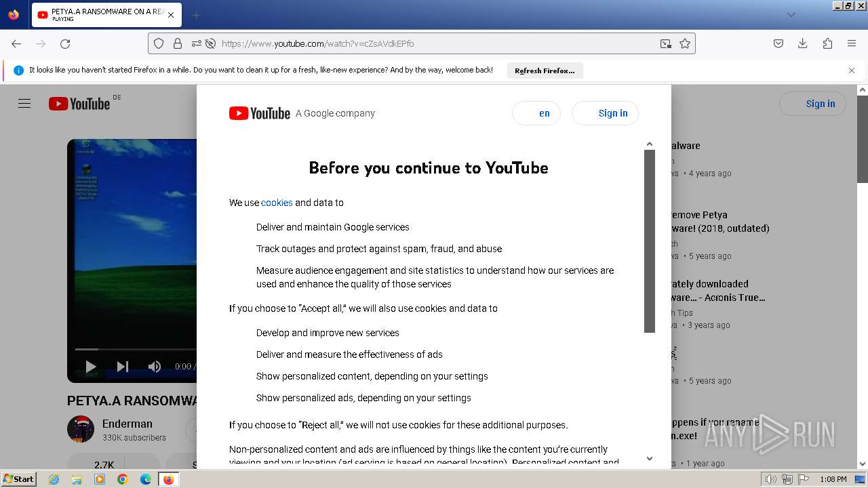
Task: Click the Refresh Firefox… button
Action: 545,70
